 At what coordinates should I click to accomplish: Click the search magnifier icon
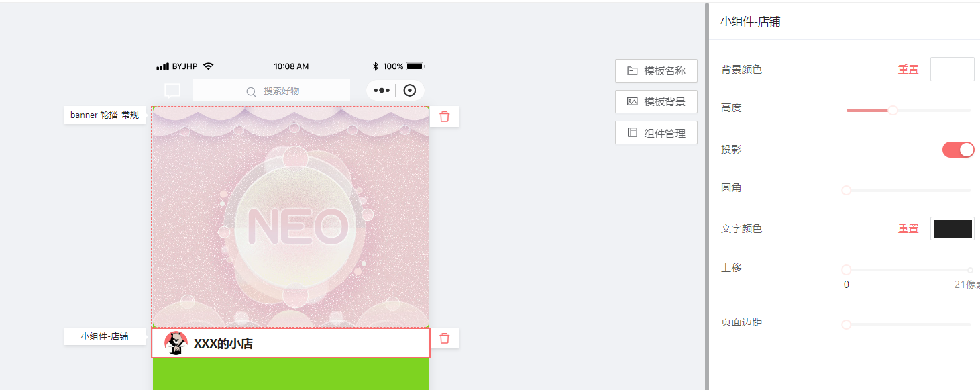pos(251,91)
